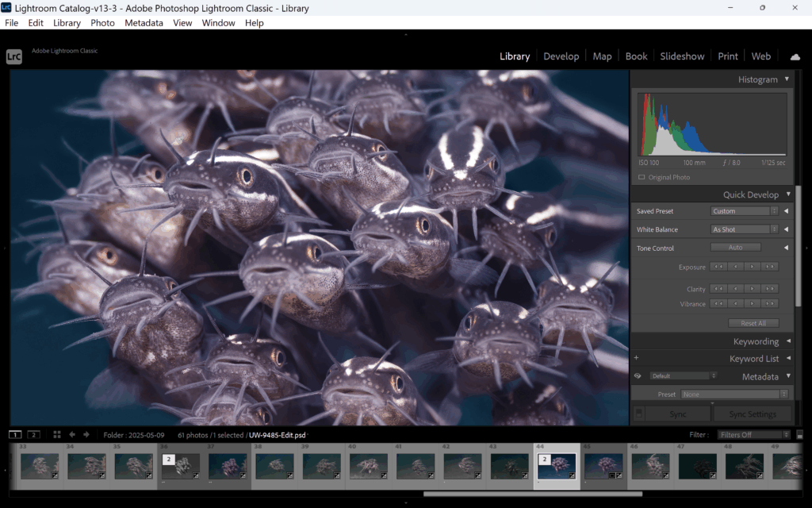
Task: Click the right panel vertical scrollbar
Action: 798,247
